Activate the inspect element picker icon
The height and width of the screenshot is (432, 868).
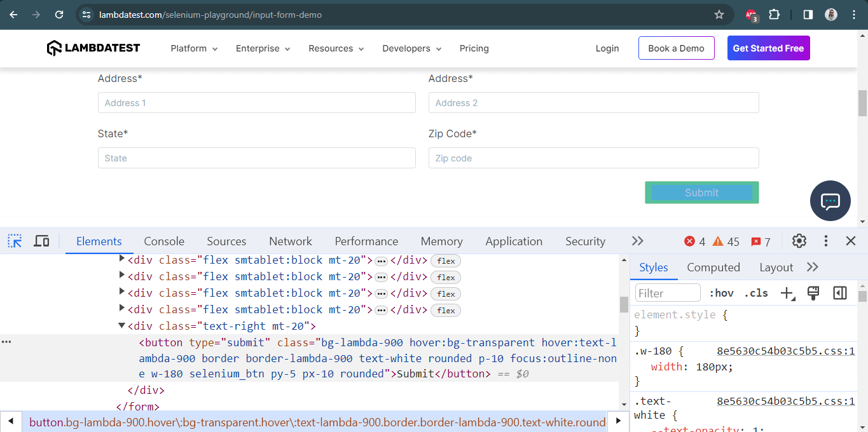pos(15,241)
